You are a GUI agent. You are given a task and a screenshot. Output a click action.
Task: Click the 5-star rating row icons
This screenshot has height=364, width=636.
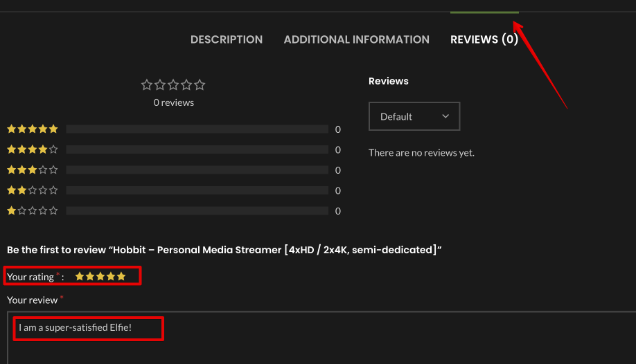(33, 129)
